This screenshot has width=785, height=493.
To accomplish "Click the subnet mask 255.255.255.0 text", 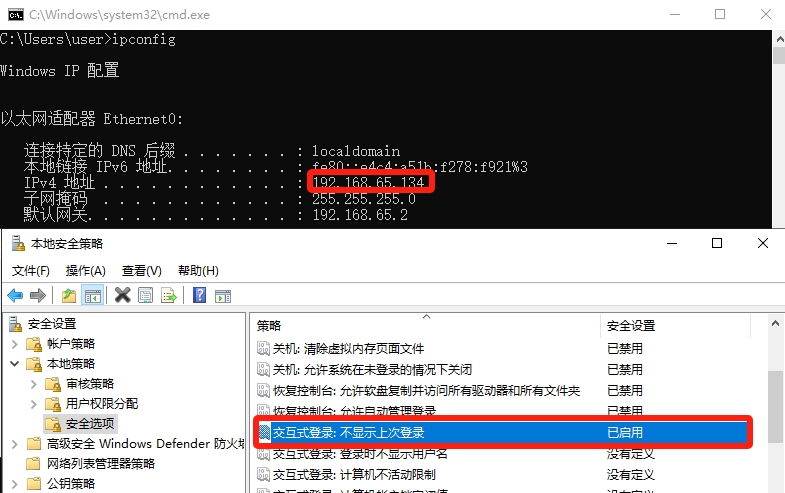I will (364, 199).
